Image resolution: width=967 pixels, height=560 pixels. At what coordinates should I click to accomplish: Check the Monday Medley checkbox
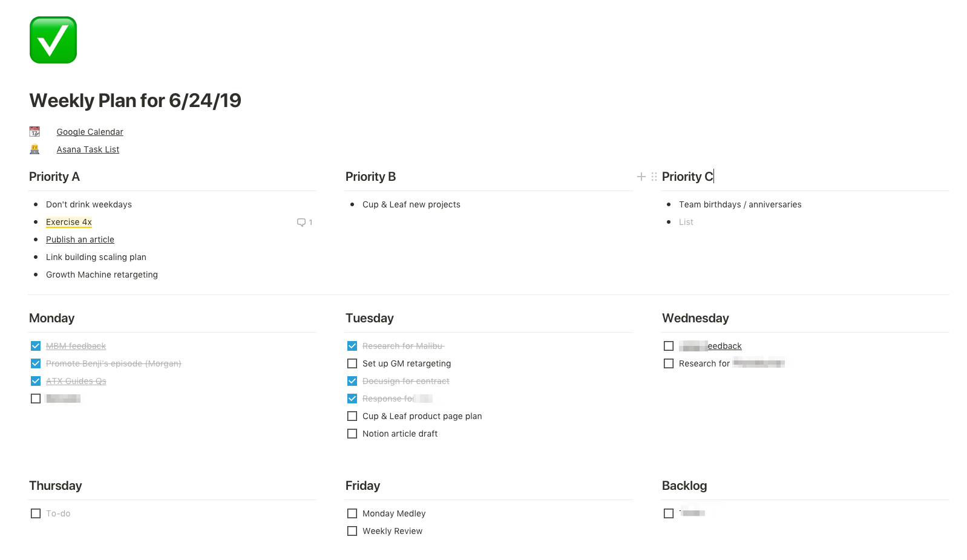(352, 513)
